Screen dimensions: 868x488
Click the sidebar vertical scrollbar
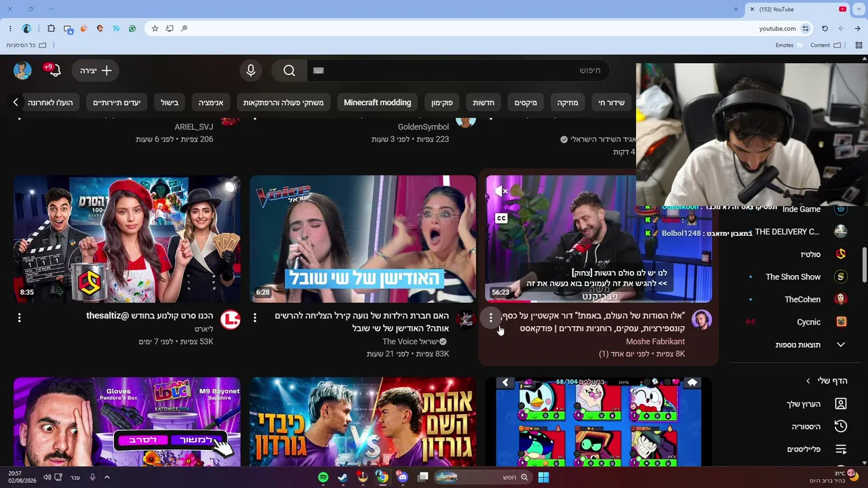(865, 266)
